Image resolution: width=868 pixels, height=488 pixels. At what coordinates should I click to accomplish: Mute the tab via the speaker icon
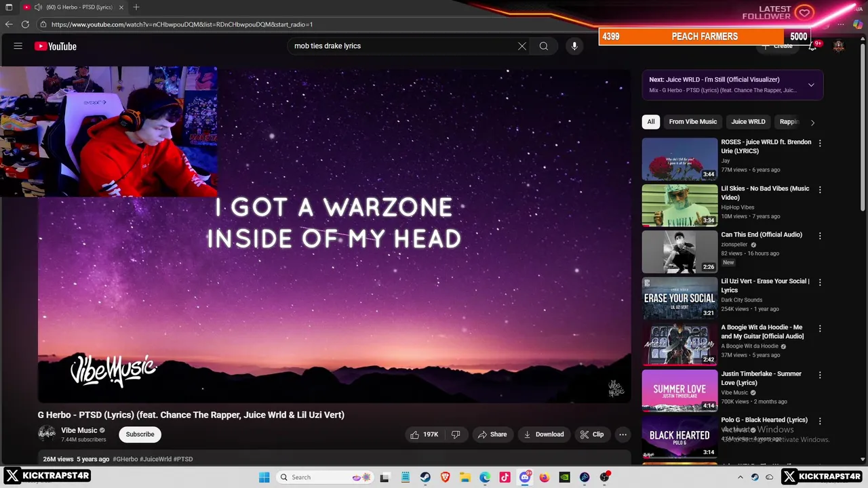(x=39, y=7)
